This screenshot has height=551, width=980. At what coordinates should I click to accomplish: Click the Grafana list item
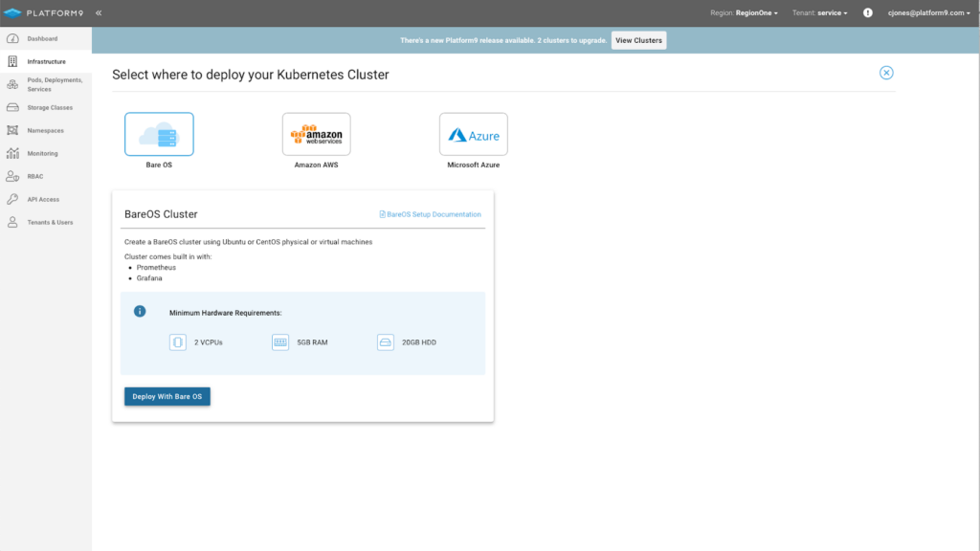click(149, 278)
